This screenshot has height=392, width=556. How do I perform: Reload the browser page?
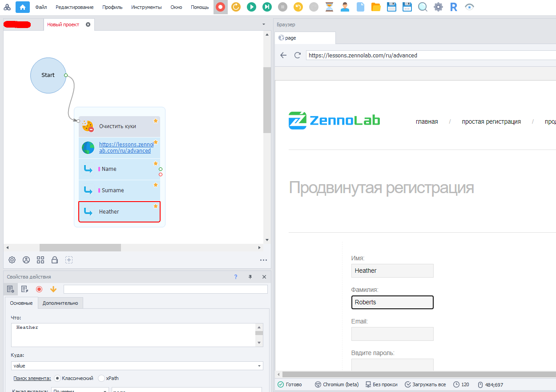tap(298, 55)
